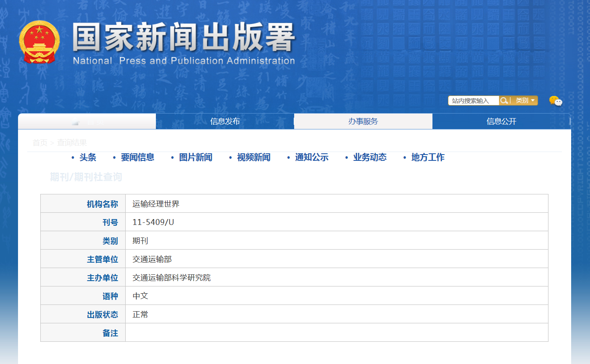Viewport: 590px width, 364px height.
Task: Expand the 类别 category dropdown
Action: tap(525, 101)
